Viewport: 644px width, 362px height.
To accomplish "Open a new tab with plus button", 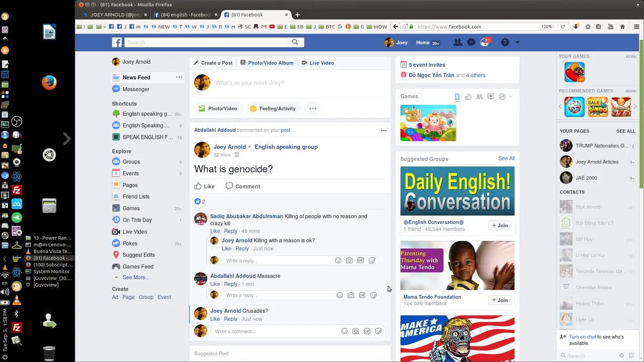I will click(x=297, y=15).
